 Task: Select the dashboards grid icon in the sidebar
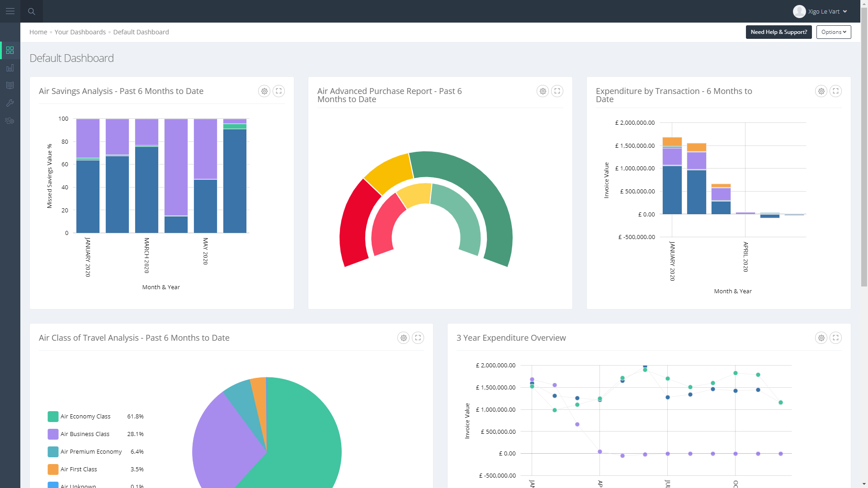pyautogui.click(x=10, y=50)
